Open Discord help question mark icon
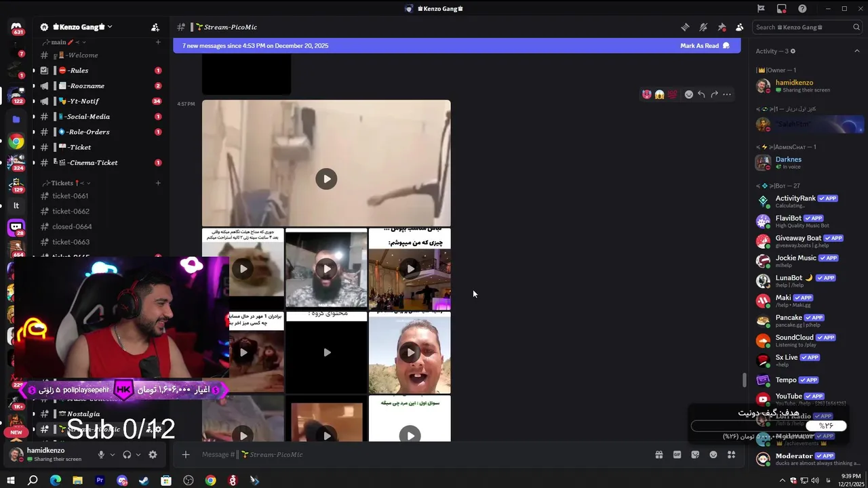This screenshot has height=488, width=868. click(x=803, y=9)
